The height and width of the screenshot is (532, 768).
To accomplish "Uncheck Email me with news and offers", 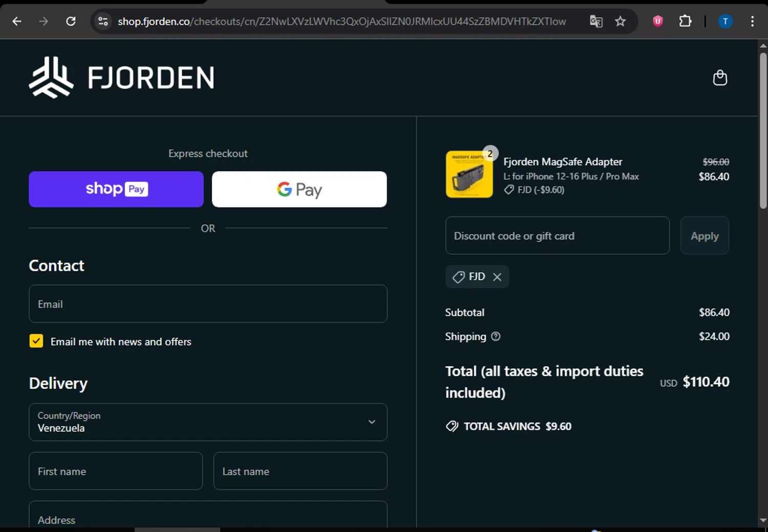I will pyautogui.click(x=36, y=341).
